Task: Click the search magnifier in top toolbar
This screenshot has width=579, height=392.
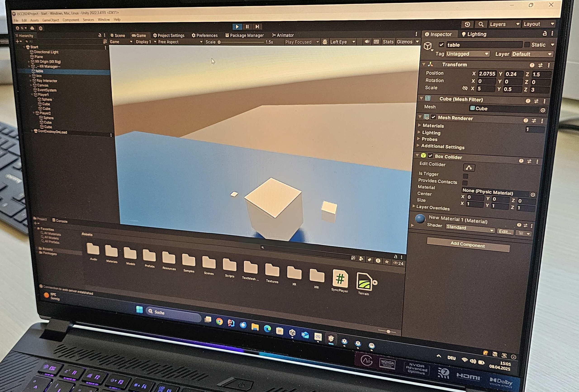Action: 481,24
